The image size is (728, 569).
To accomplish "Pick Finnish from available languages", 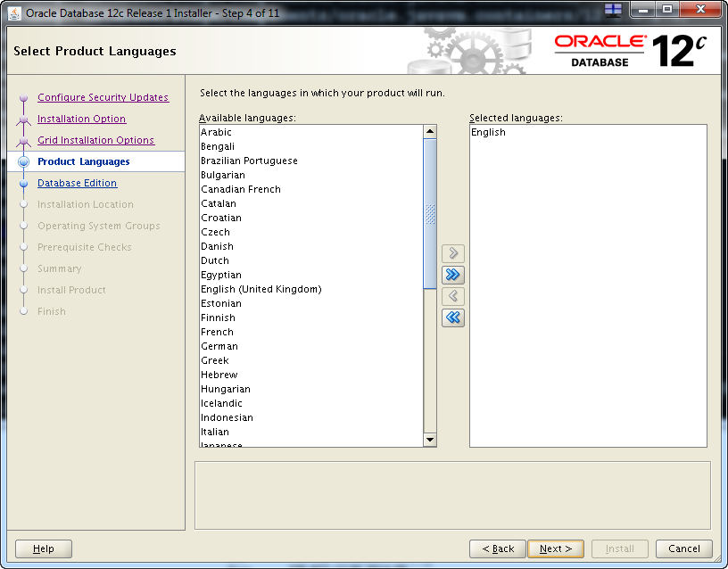I will 311,317.
